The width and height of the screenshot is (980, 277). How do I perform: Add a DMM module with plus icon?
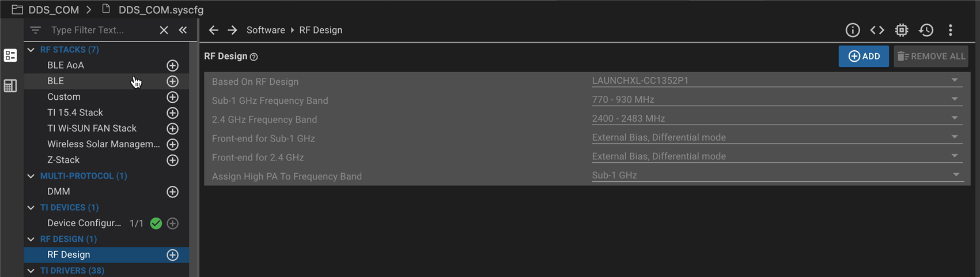click(172, 192)
